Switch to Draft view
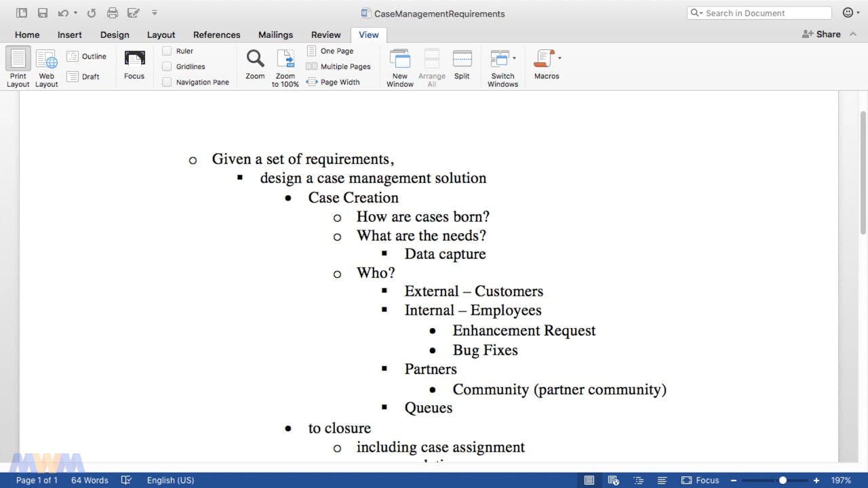Screen dimensions: 868x488 [84, 77]
